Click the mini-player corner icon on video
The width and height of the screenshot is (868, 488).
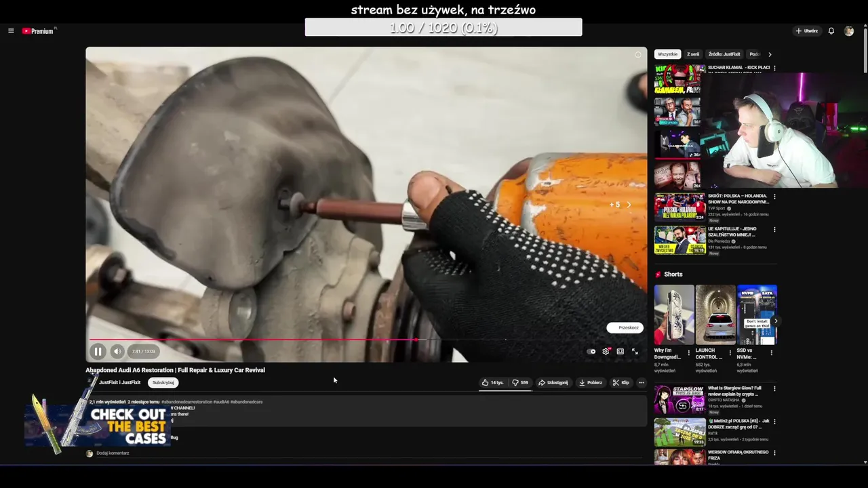pyautogui.click(x=637, y=55)
